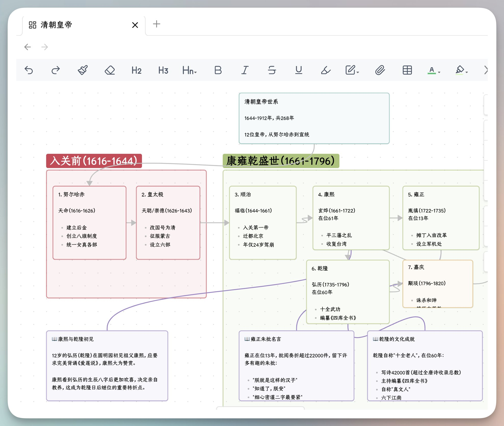Expand more toolbar options via right chevron
Viewport: 504px width, 426px height.
pos(486,70)
